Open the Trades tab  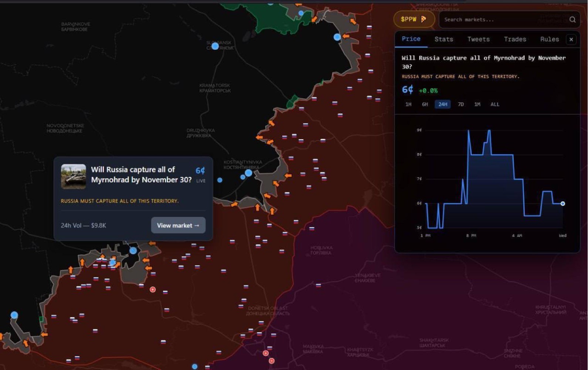click(x=515, y=39)
